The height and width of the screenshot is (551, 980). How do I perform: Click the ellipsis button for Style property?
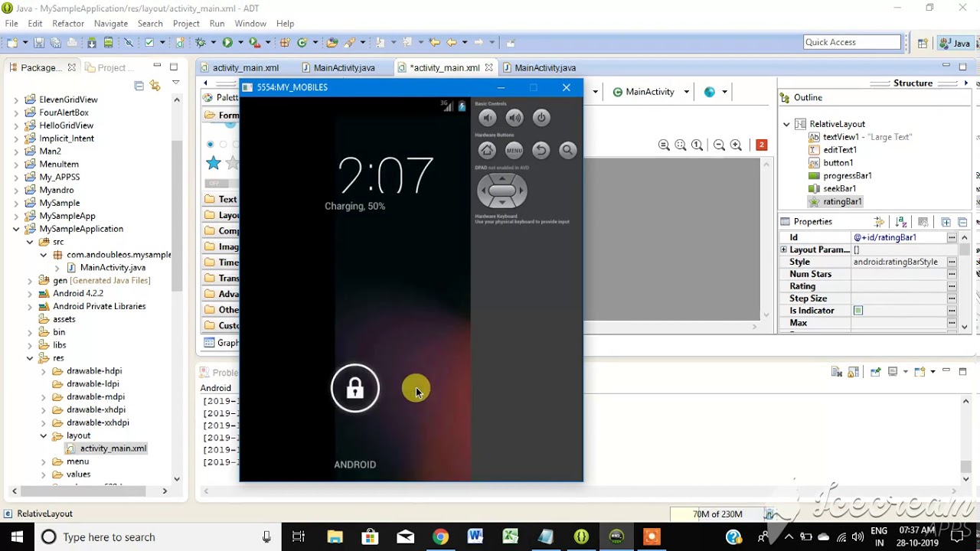click(952, 262)
